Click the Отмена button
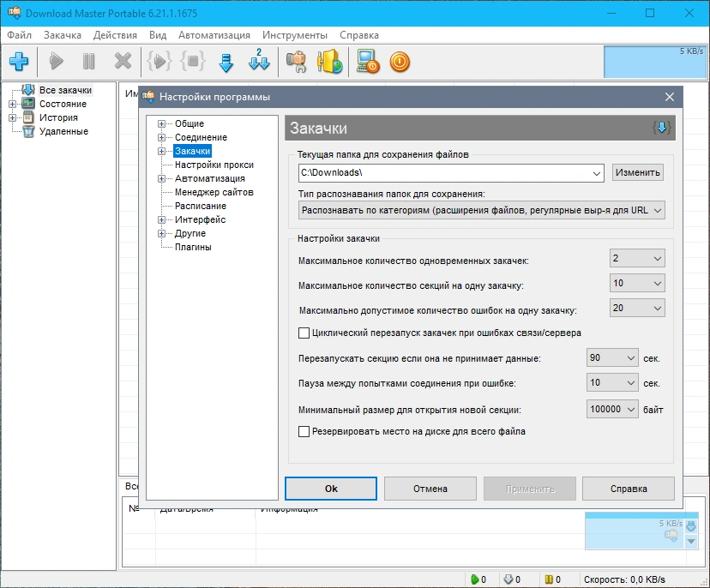The height and width of the screenshot is (588, 710). [x=430, y=489]
